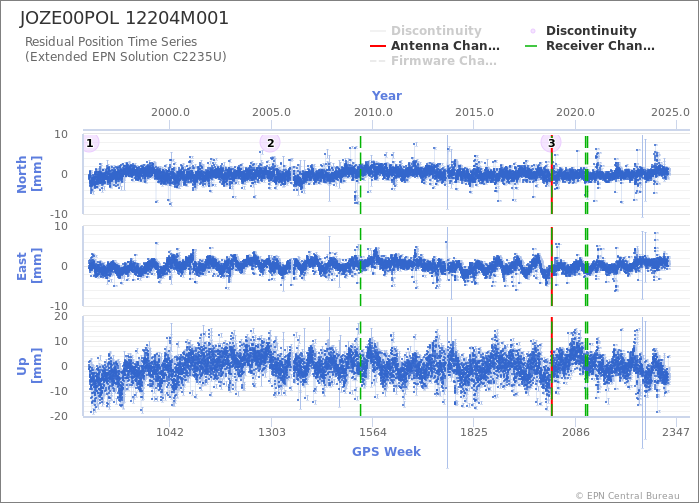Viewport: 700px width, 504px height.
Task: Click the subtitle Residual Position Time Series
Action: [111, 42]
